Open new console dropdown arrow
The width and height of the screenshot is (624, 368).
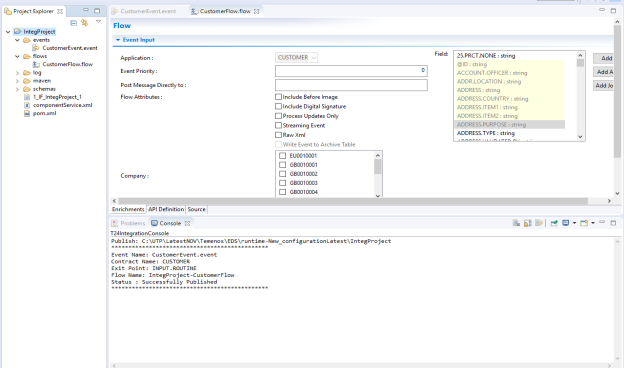[593, 223]
